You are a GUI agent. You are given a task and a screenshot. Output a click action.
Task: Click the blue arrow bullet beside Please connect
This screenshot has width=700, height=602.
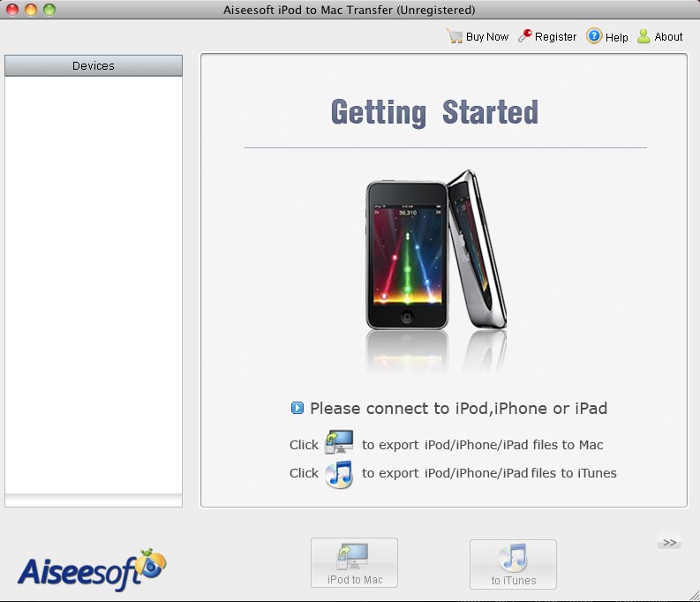point(297,408)
